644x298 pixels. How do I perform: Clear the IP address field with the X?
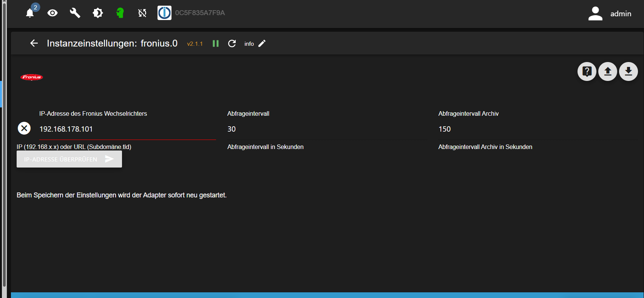pyautogui.click(x=24, y=129)
